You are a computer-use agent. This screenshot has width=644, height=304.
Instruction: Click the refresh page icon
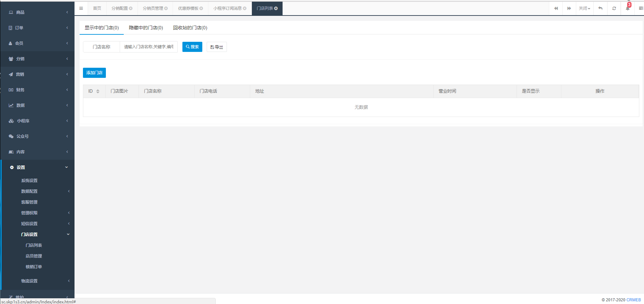tap(614, 8)
